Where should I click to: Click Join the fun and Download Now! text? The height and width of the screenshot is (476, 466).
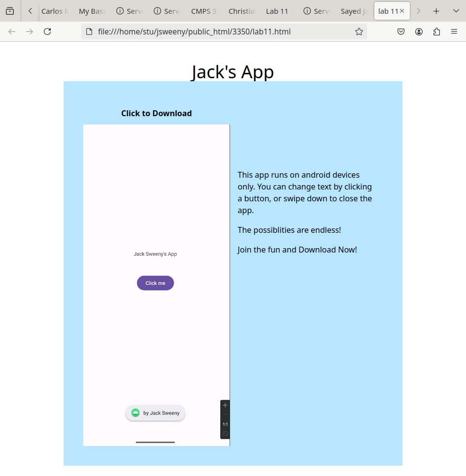click(x=297, y=250)
